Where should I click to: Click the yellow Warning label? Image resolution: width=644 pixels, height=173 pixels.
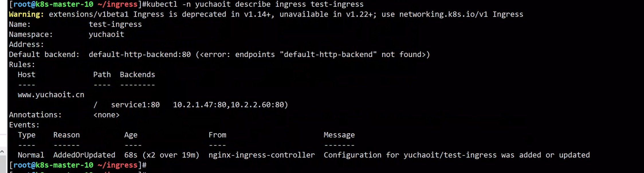point(26,14)
